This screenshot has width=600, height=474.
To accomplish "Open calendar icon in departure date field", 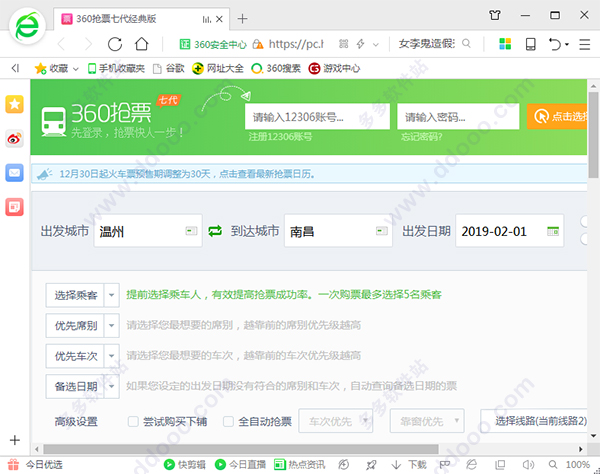I will tap(553, 231).
